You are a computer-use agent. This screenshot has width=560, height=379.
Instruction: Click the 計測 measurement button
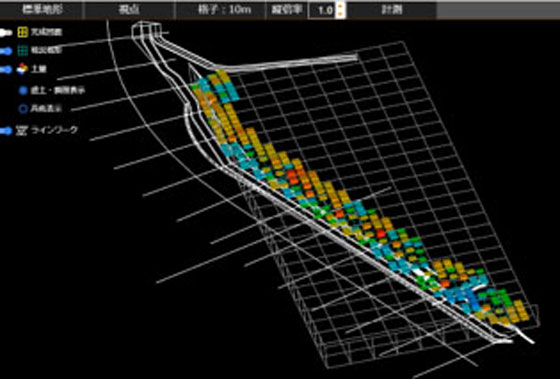click(x=392, y=10)
